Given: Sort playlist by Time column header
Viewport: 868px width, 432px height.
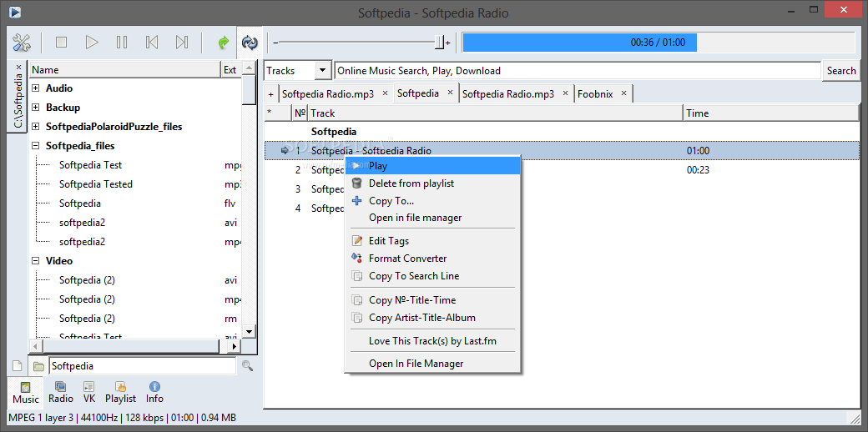Looking at the screenshot, I should 772,113.
